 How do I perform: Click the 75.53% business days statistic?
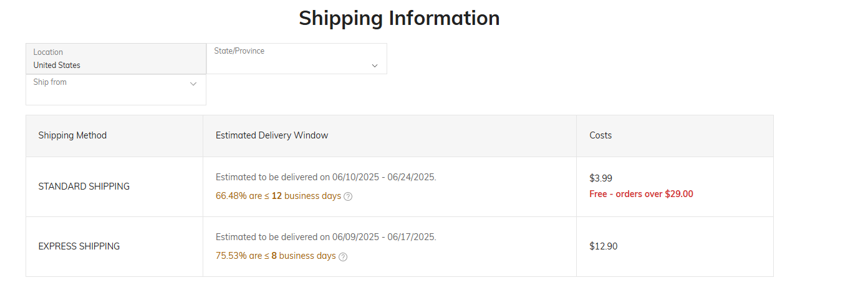point(276,256)
